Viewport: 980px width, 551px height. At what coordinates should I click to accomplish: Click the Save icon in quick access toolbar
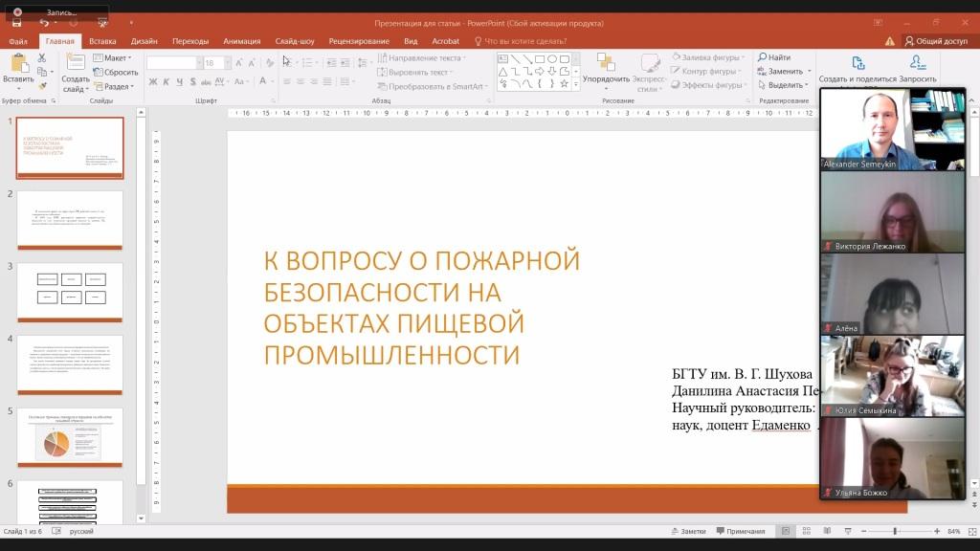pyautogui.click(x=17, y=23)
